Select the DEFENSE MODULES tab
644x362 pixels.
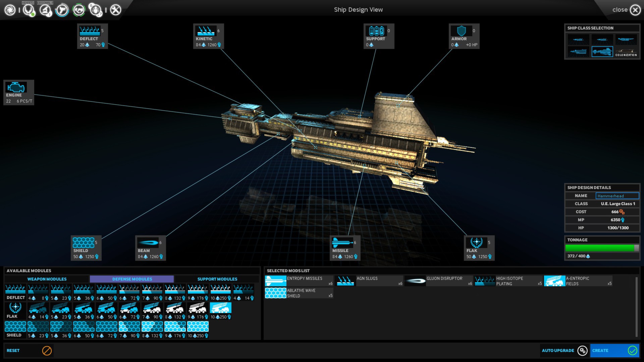point(132,279)
